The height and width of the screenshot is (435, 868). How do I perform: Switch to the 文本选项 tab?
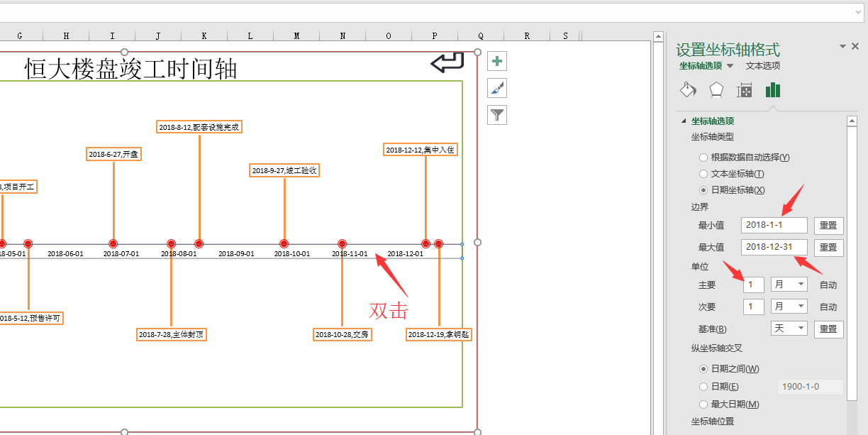(763, 66)
